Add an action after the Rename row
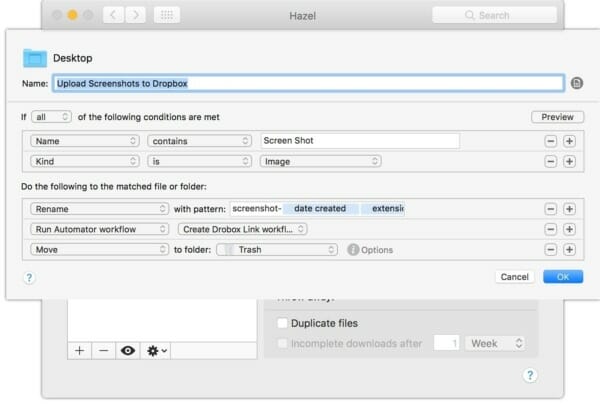 (569, 209)
